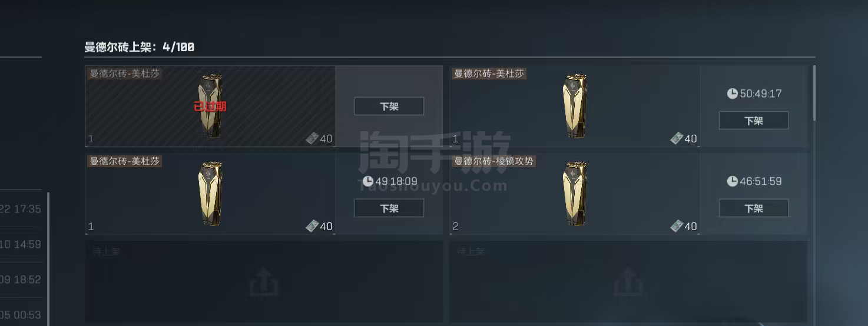
Task: Select the expired 美杜莎 brick thumbnail
Action: [x=210, y=107]
